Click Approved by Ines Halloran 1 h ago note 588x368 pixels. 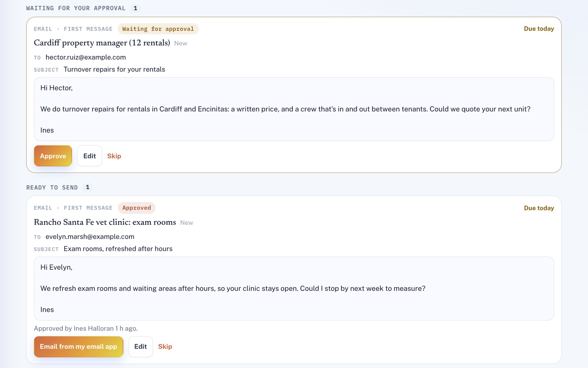click(86, 329)
